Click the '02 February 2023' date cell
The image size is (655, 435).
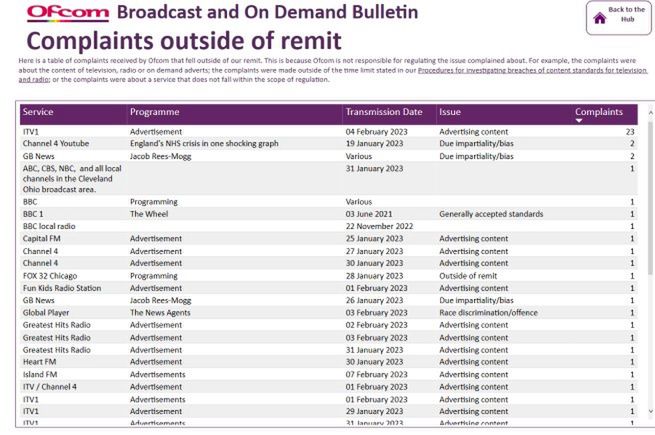click(x=376, y=325)
